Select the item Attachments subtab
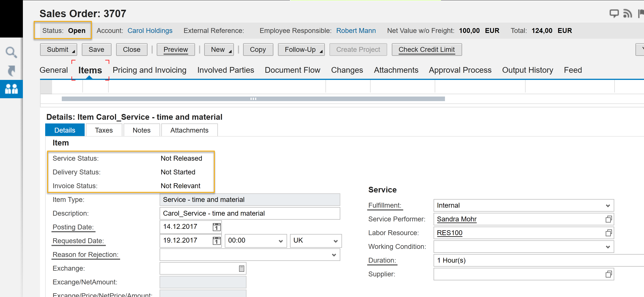Screen dimensions: 644x297 [189, 130]
